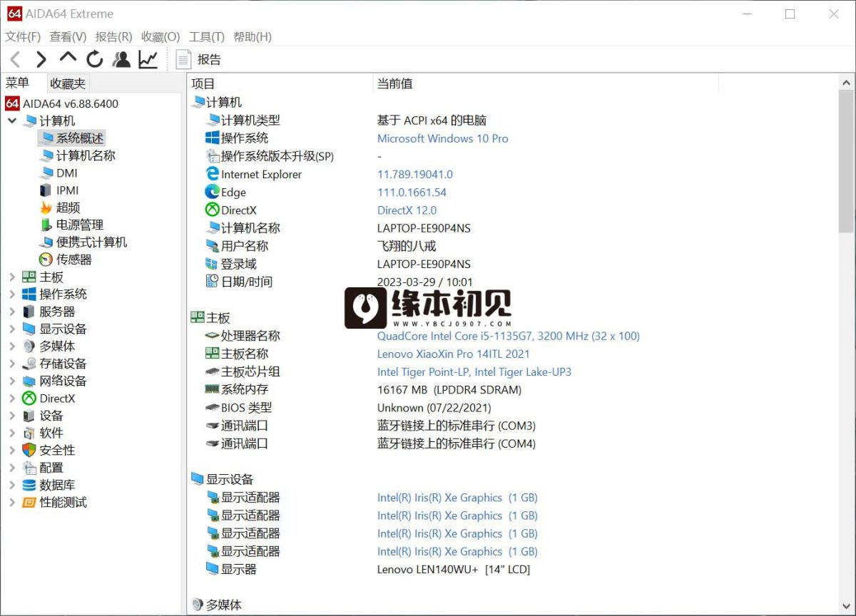Click the 安全性 shield icon
The height and width of the screenshot is (616, 856).
pos(29,450)
